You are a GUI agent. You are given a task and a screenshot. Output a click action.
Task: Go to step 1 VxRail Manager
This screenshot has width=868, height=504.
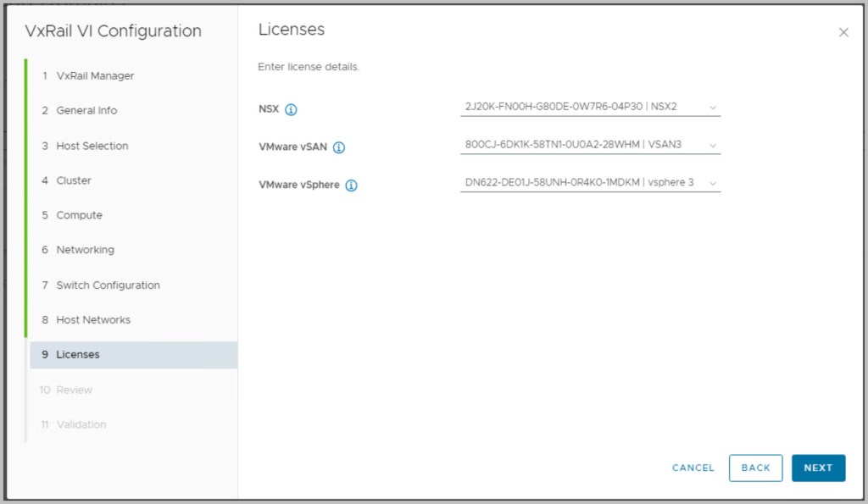(x=94, y=75)
